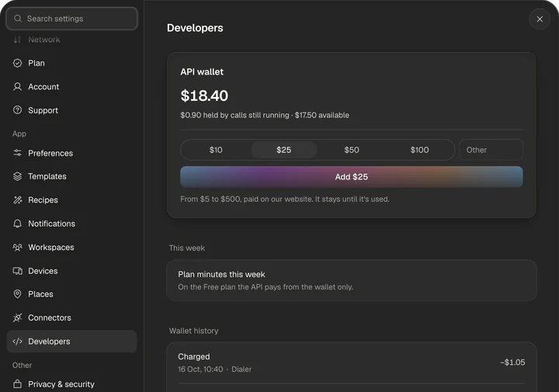The image size is (559, 392).
Task: Open the Support section
Action: pyautogui.click(x=71, y=110)
